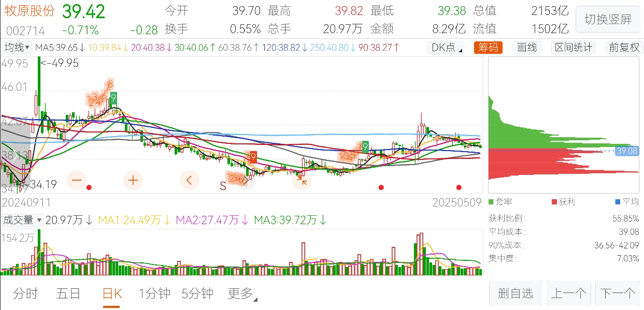Image resolution: width=644 pixels, height=310 pixels.
Task: Open the 均线 indicator dropdown
Action: 17,48
